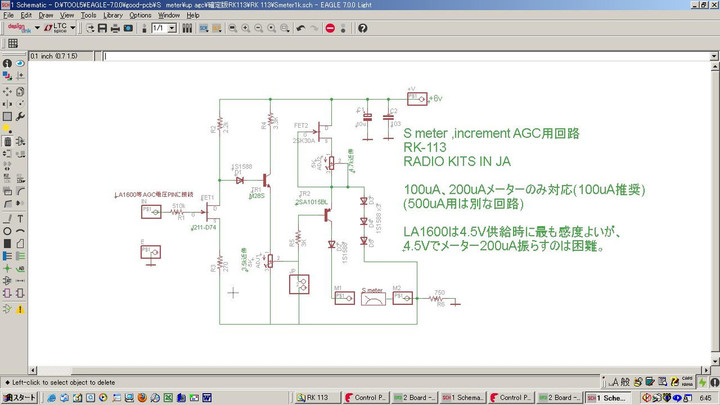Select the Info tool in left palette
This screenshot has height=405, width=720.
[7, 63]
